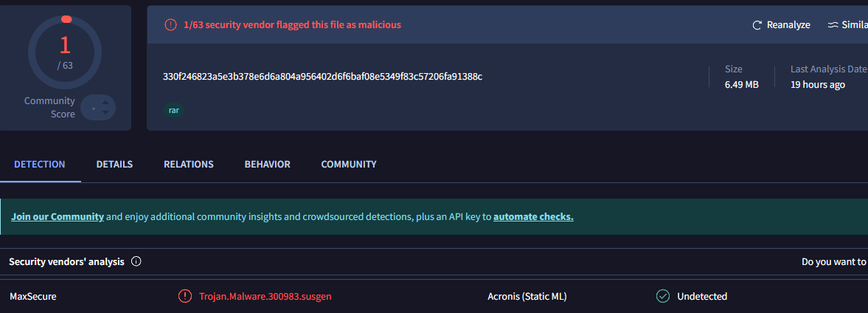Image resolution: width=868 pixels, height=313 pixels.
Task: Click the green checkmark beside Undetected
Action: pos(663,296)
